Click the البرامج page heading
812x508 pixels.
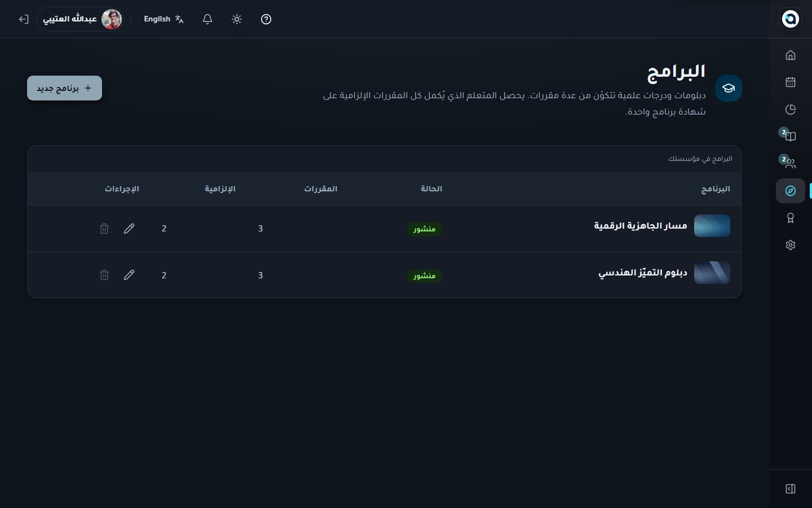(676, 72)
